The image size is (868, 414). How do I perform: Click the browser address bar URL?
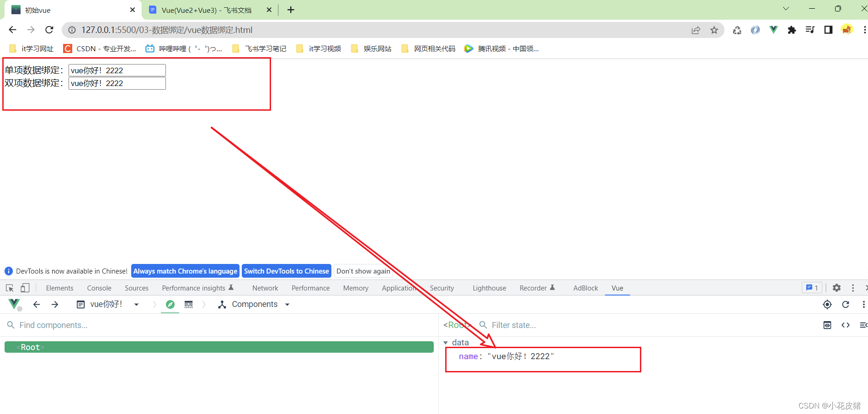click(167, 30)
